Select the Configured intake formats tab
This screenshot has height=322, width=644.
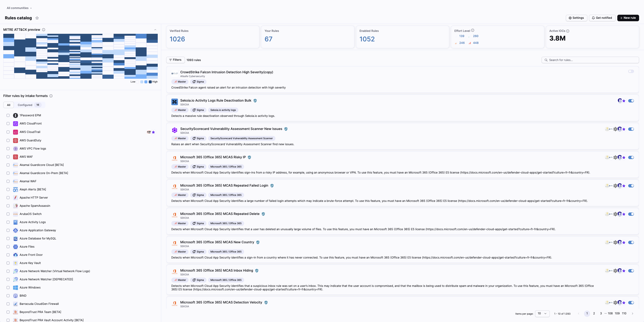coord(29,105)
